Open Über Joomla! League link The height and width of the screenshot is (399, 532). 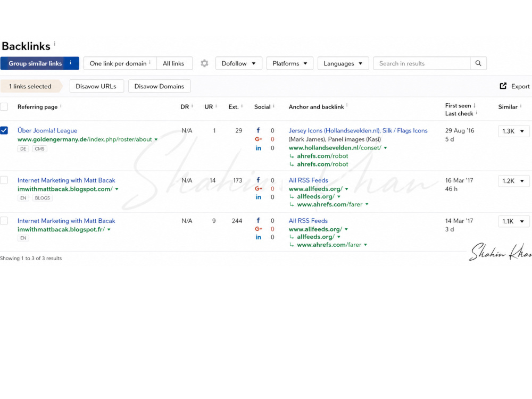(x=47, y=131)
